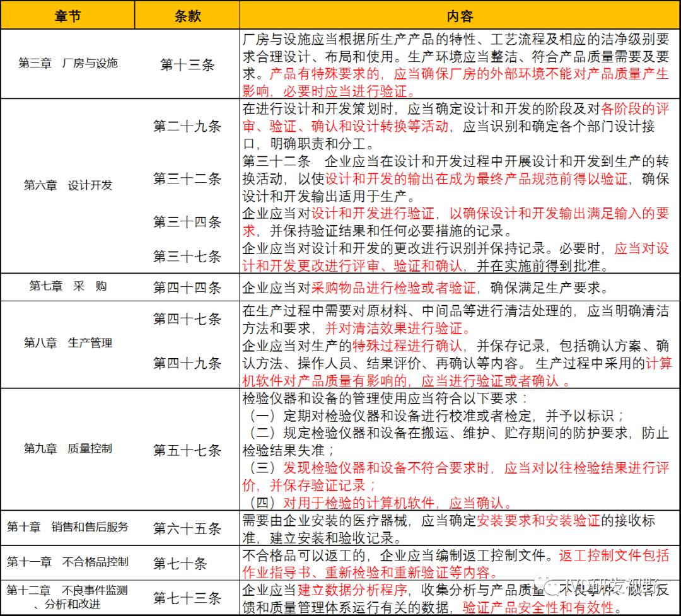The width and height of the screenshot is (681, 616).
Task: Click the 内容 column header
Action: coord(460,16)
